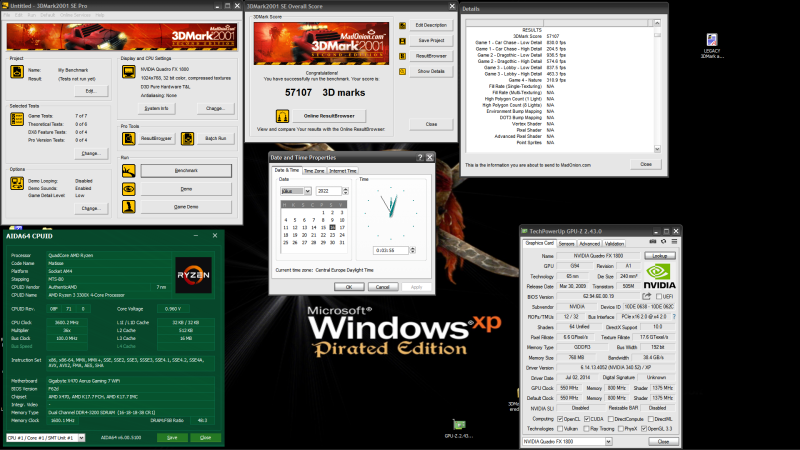The image size is (800, 450).
Task: Select the Date & Time tab
Action: pyautogui.click(x=287, y=170)
